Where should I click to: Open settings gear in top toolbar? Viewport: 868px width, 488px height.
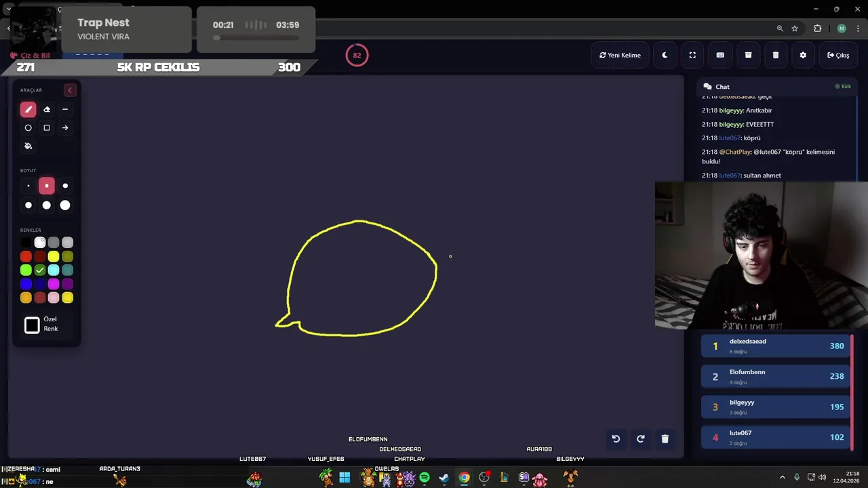point(803,55)
